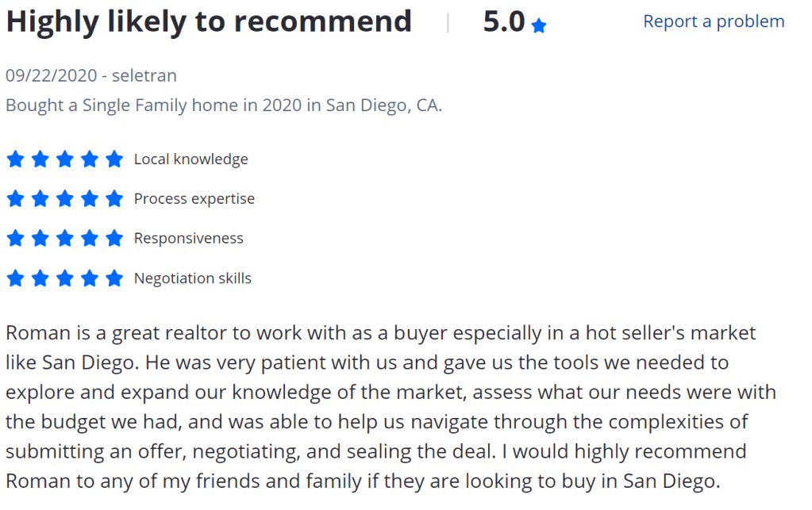Click the Responsiveness label
The width and height of the screenshot is (812, 510).
tap(188, 238)
